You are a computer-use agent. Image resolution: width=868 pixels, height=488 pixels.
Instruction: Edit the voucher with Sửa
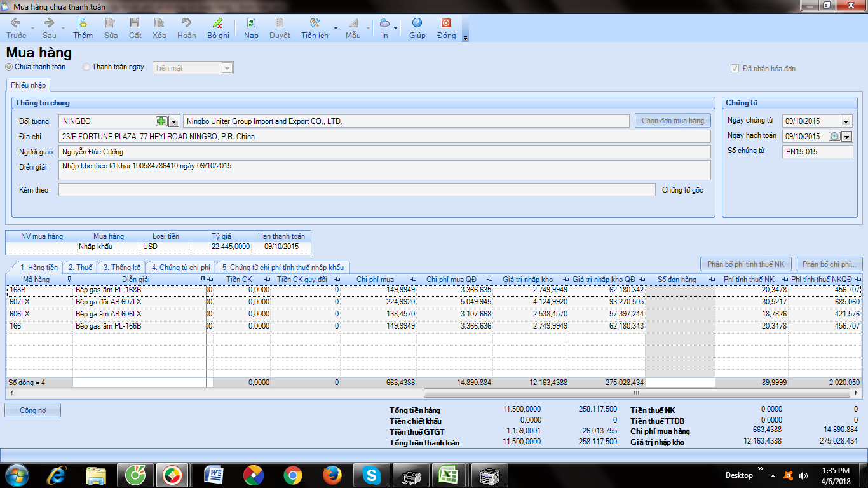click(111, 28)
